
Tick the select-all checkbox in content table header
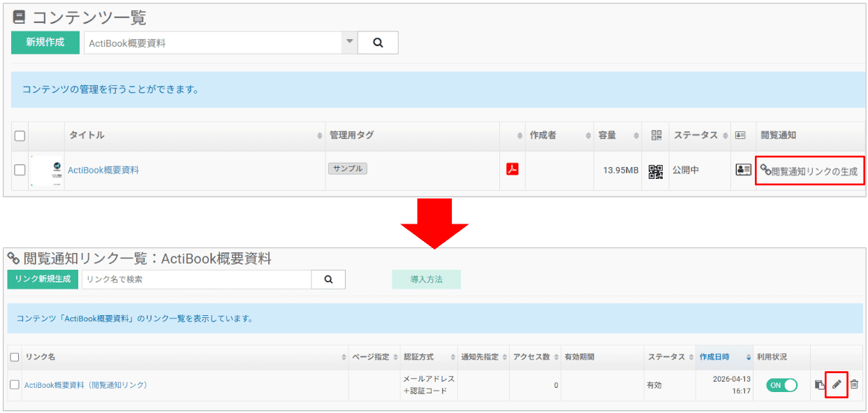[20, 136]
